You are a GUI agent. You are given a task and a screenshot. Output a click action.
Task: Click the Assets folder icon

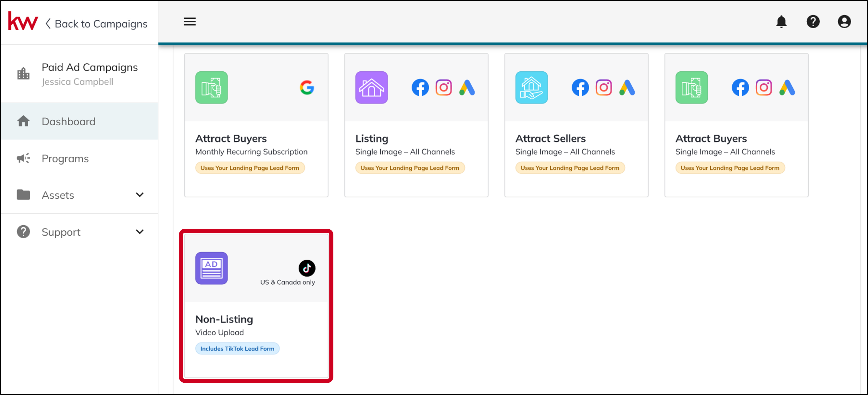tap(23, 195)
